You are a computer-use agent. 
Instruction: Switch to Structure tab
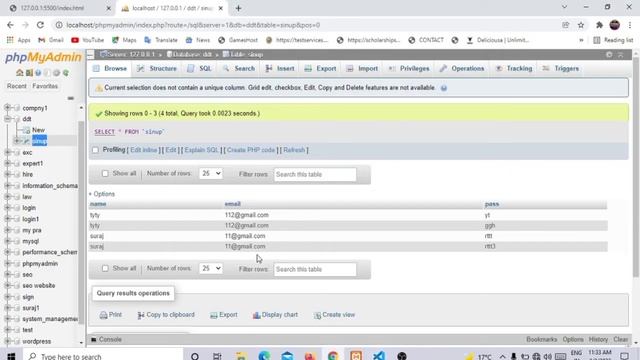pyautogui.click(x=157, y=69)
